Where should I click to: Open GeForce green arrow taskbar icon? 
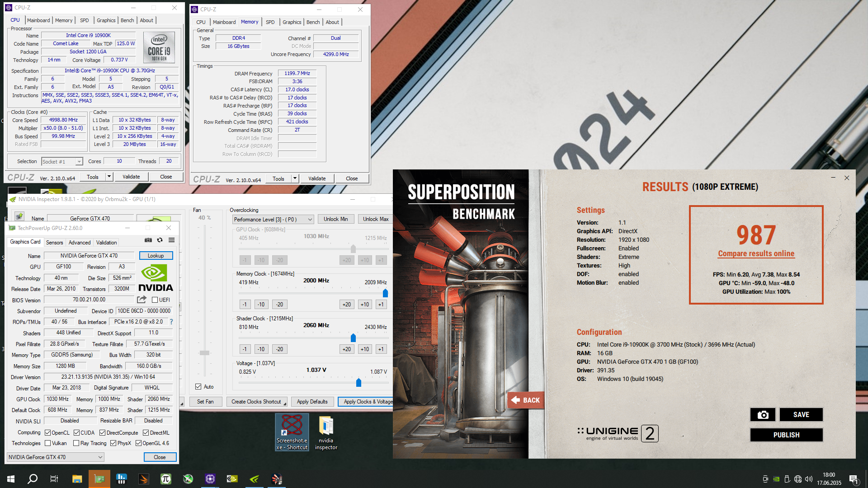coord(255,479)
